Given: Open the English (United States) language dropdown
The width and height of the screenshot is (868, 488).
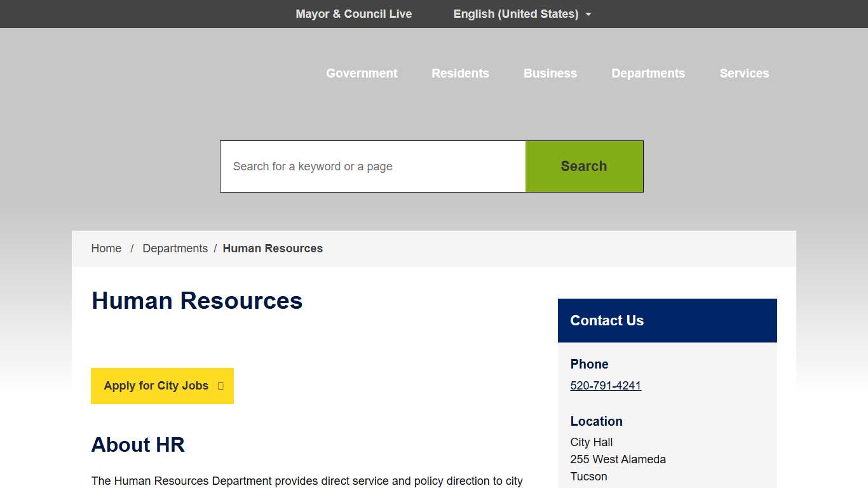Looking at the screenshot, I should coord(515,13).
